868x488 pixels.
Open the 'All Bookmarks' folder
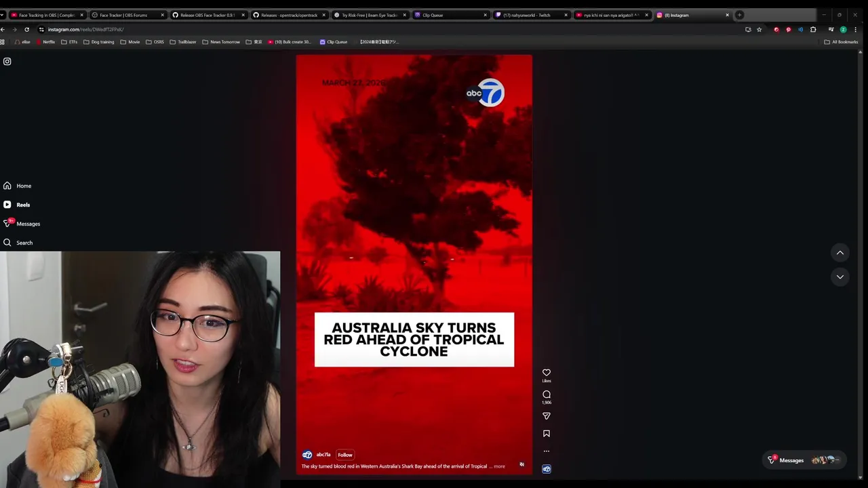[841, 42]
